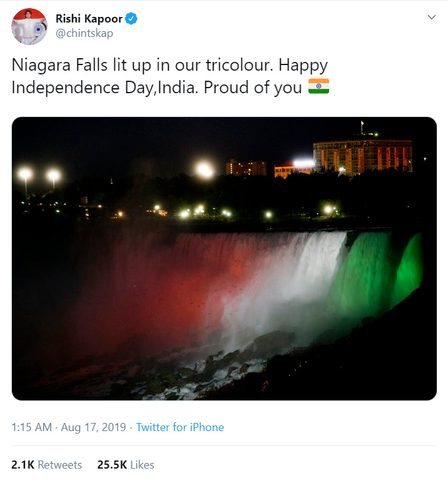Open the @chintskap handle link

[x=84, y=33]
